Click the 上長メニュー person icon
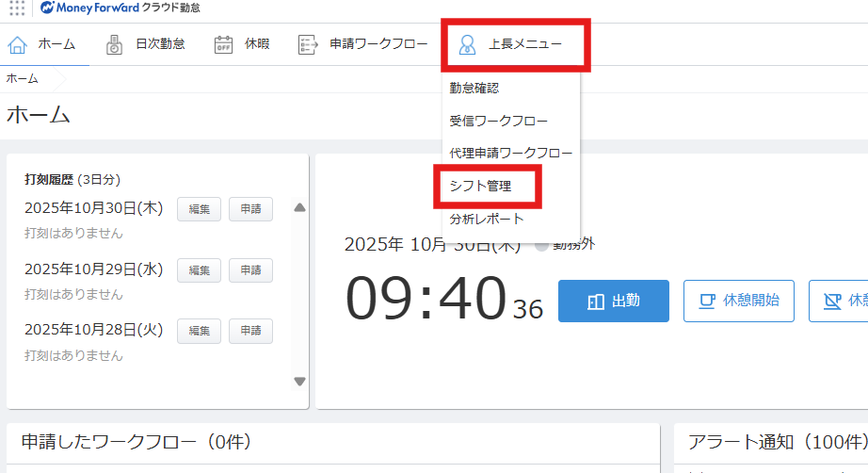Viewport: 868px width, 473px height. 467,44
